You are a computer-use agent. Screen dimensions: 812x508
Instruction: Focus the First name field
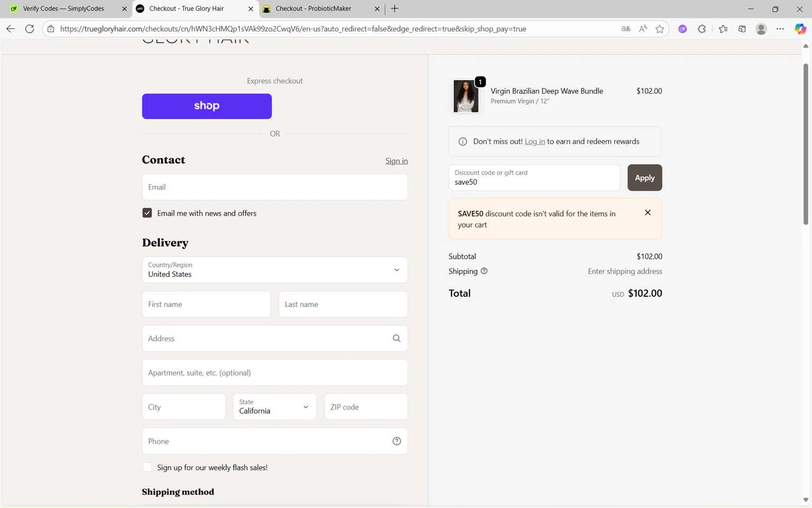tap(206, 304)
